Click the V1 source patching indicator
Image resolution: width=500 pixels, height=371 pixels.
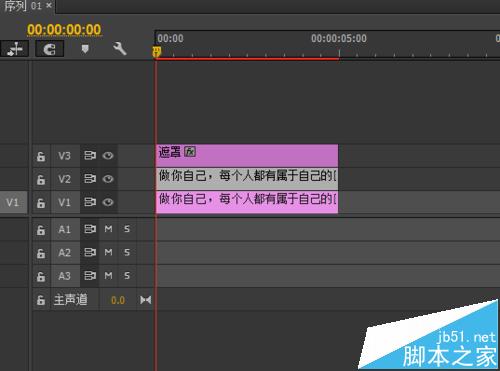(13, 202)
